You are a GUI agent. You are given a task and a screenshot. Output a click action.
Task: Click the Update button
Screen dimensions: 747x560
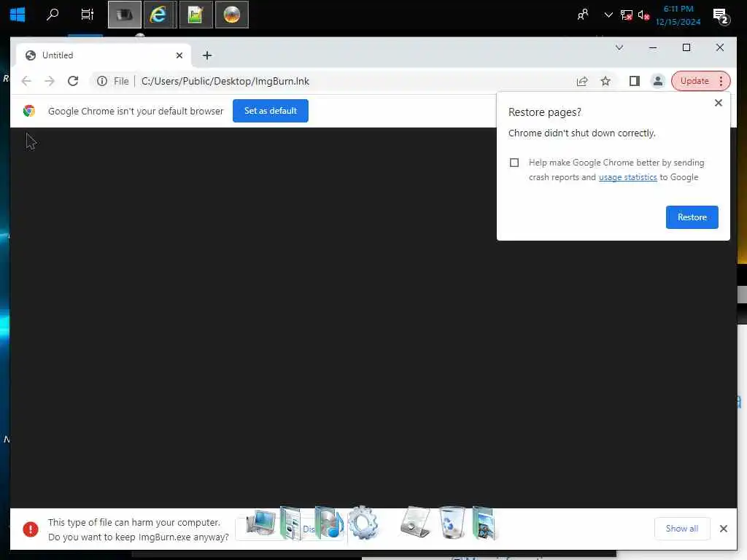point(694,82)
